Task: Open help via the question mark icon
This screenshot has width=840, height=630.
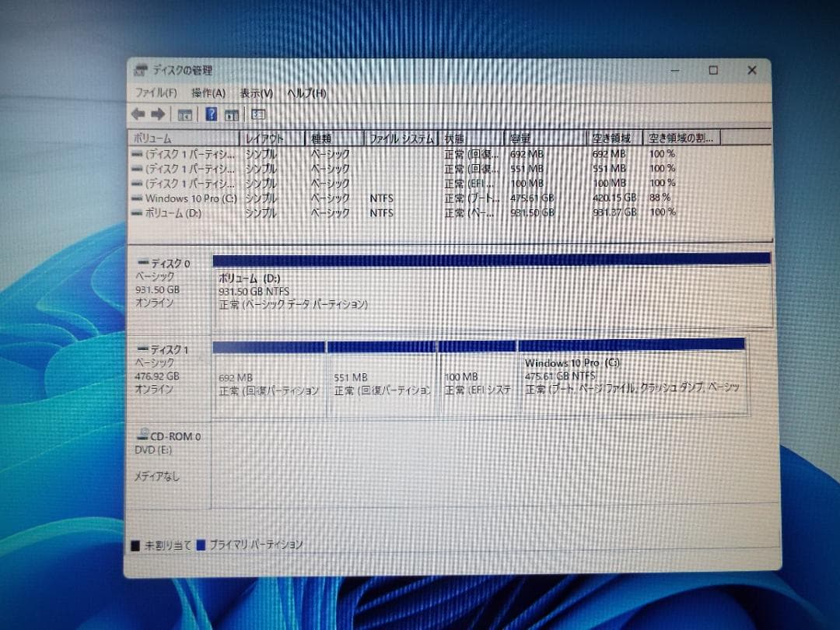Action: tap(210, 114)
